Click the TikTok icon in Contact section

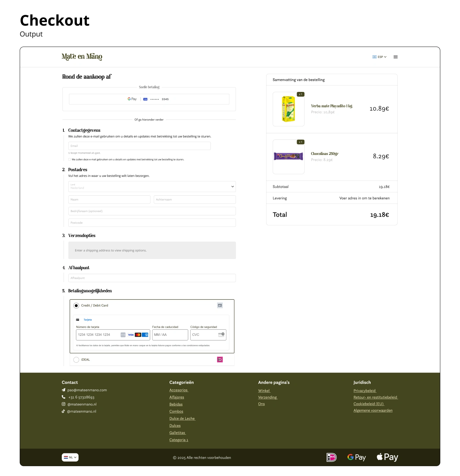63,411
